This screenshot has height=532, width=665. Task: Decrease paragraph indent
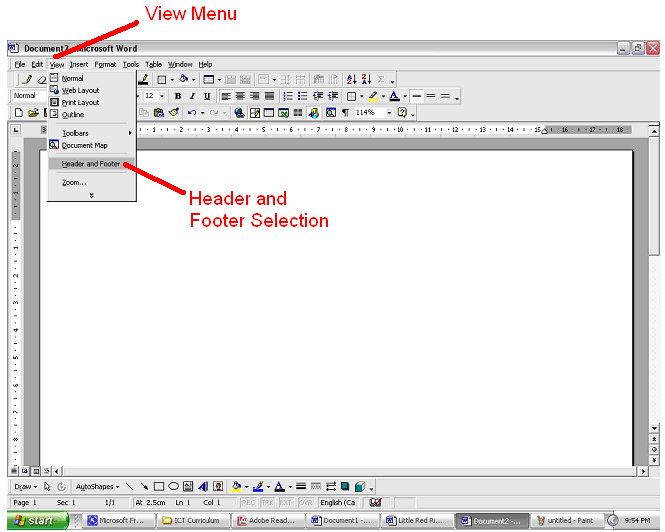click(318, 96)
